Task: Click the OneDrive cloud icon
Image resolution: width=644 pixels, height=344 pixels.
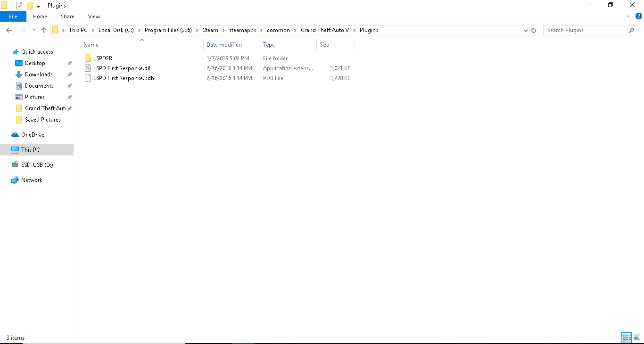Action: (x=15, y=135)
